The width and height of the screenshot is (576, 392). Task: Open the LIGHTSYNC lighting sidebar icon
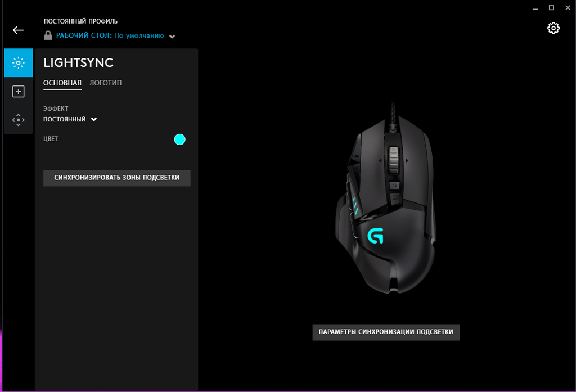pyautogui.click(x=19, y=63)
